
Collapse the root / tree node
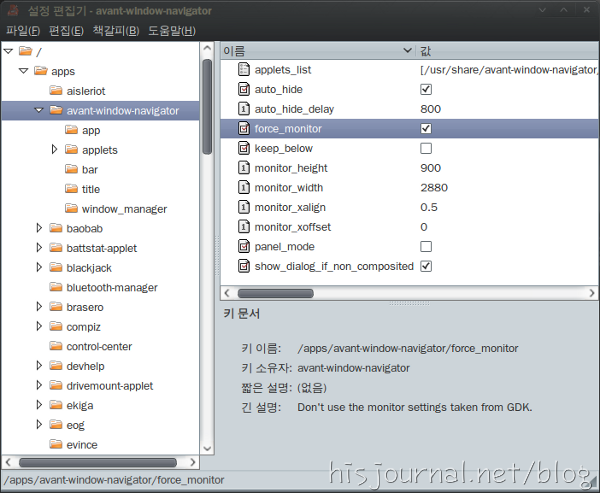click(8, 51)
